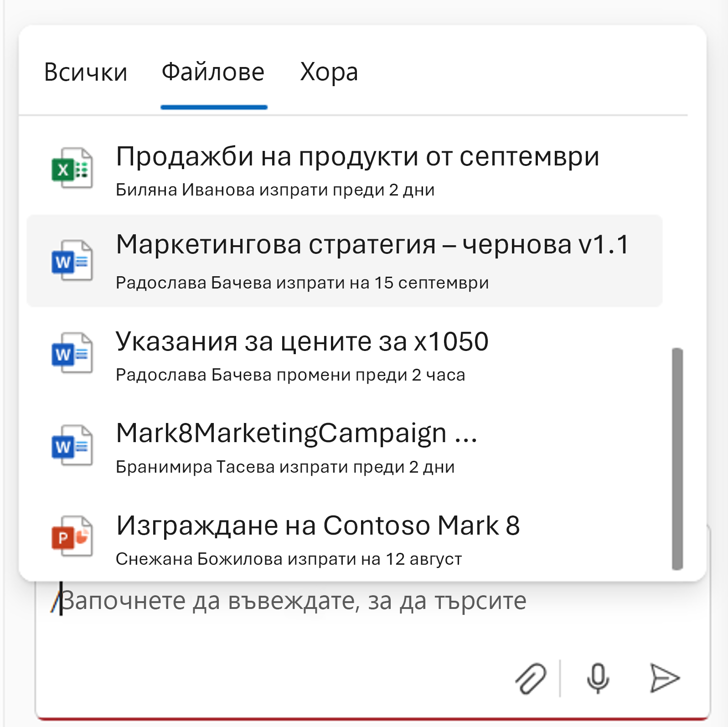Attach a file with the paperclip icon
Image resolution: width=728 pixels, height=727 pixels.
pyautogui.click(x=531, y=678)
